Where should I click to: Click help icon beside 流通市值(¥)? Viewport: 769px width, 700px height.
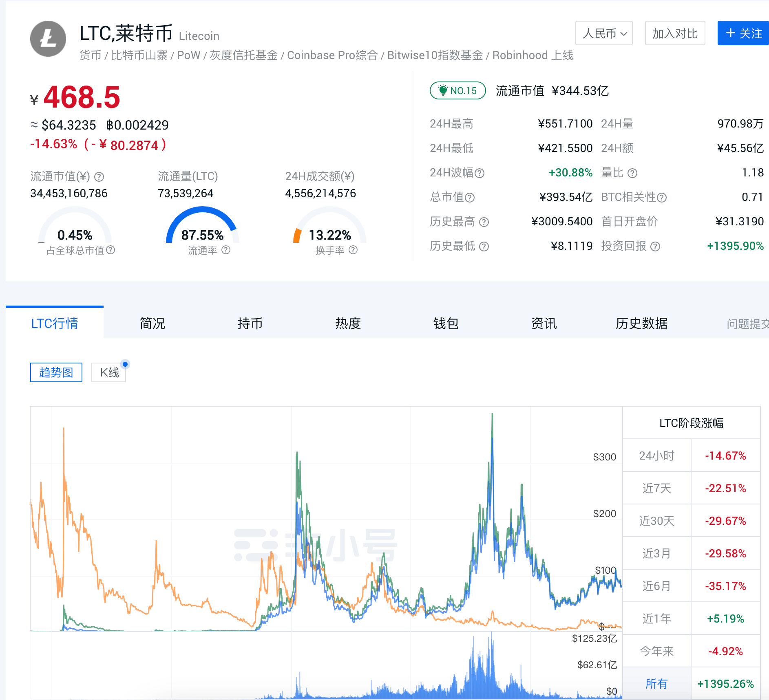(x=99, y=177)
